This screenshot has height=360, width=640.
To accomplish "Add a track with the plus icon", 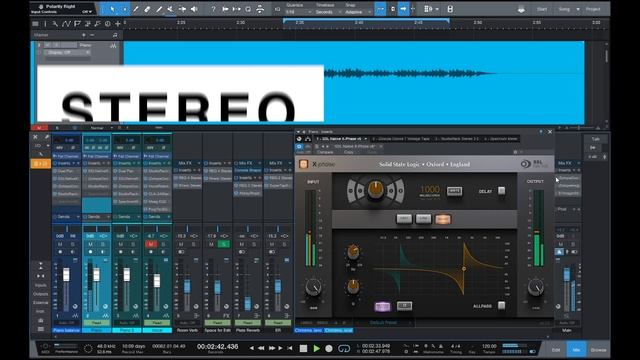I will click(118, 24).
